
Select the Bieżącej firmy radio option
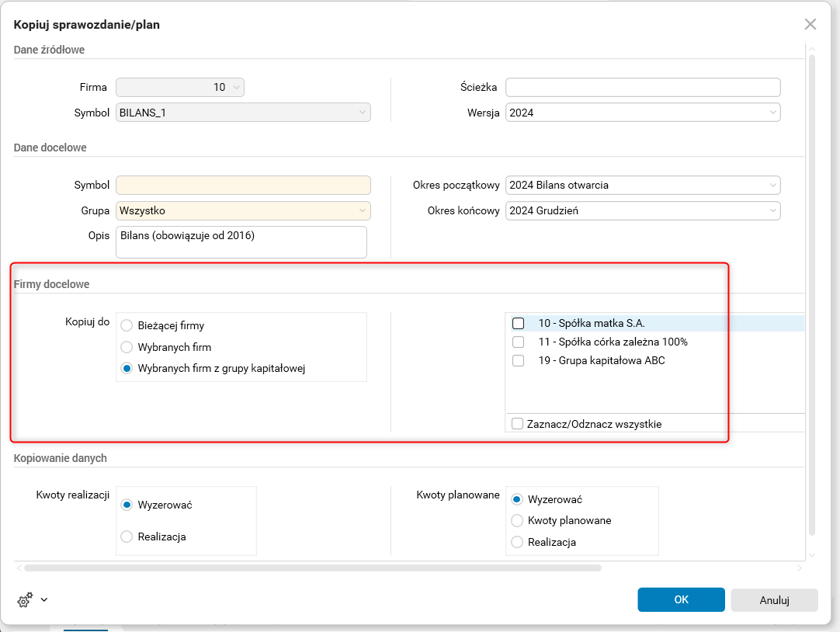[x=127, y=326]
